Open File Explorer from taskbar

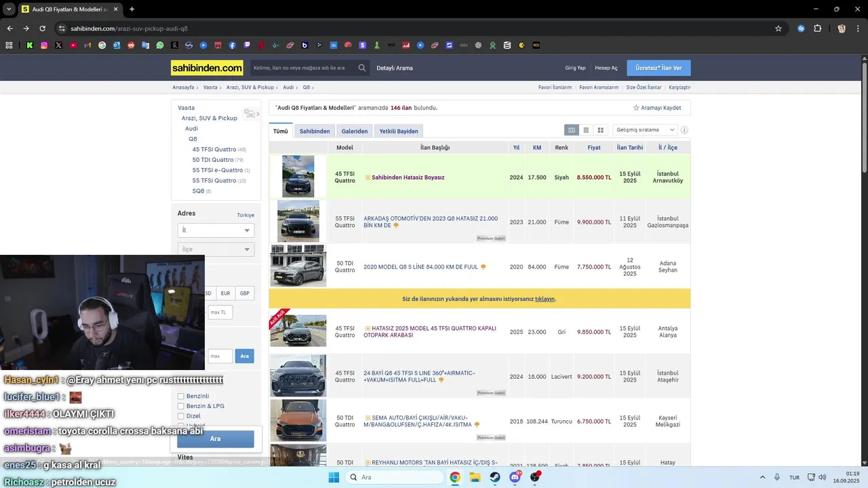click(x=475, y=477)
